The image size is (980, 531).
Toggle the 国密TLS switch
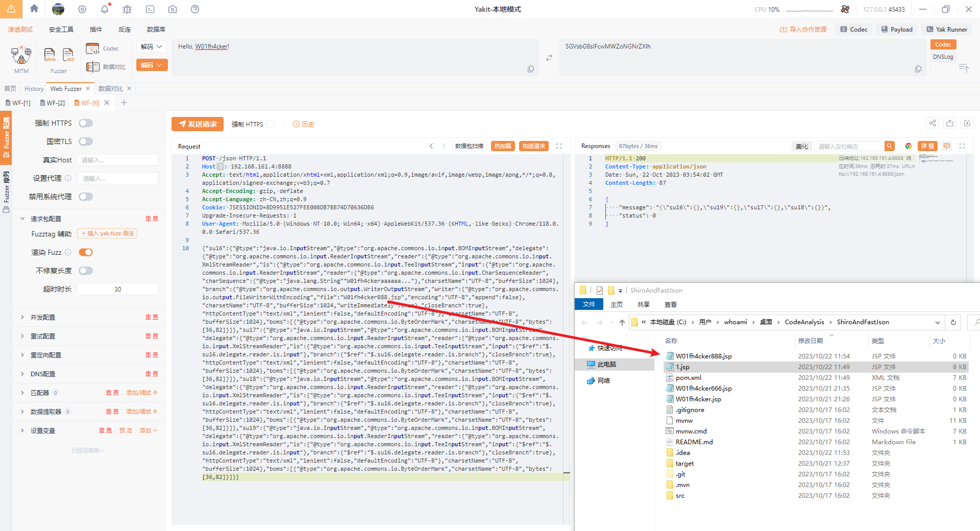86,141
